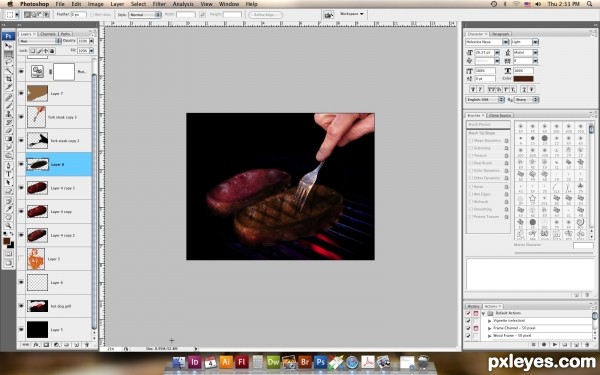Select the Move tool in the toolbox
The image size is (600, 375).
(8, 46)
